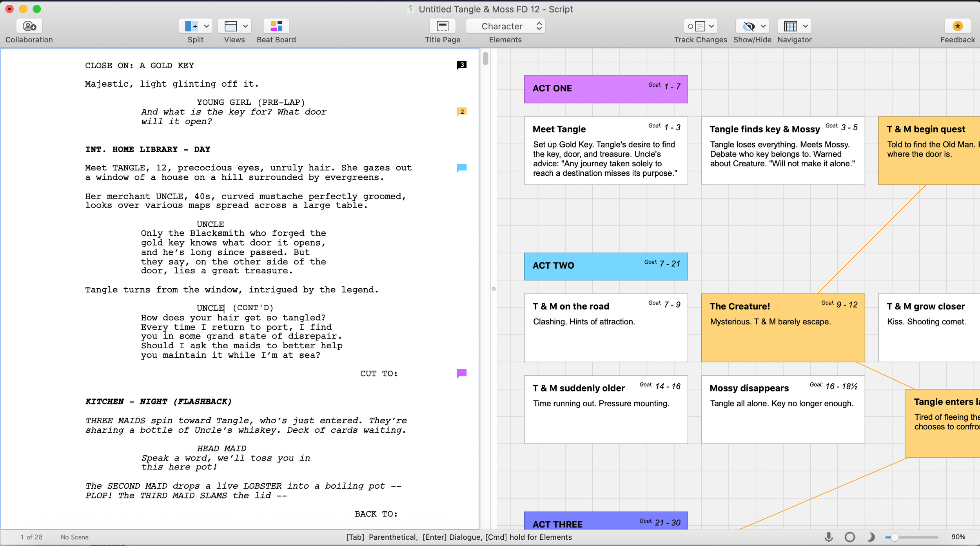Click the YOUNG GIRL (PRE-LAP) character name
Viewport: 980px width, 546px height.
(x=251, y=102)
